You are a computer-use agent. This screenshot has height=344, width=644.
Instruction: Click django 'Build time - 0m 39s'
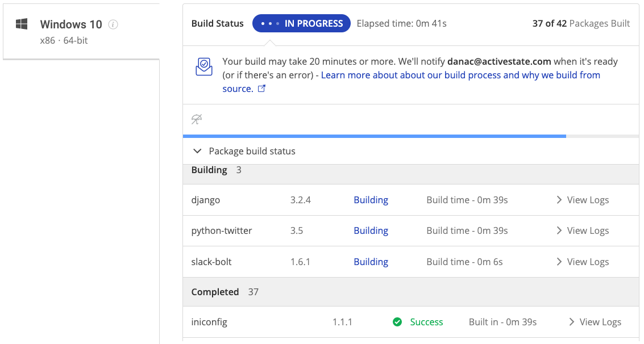coord(467,200)
